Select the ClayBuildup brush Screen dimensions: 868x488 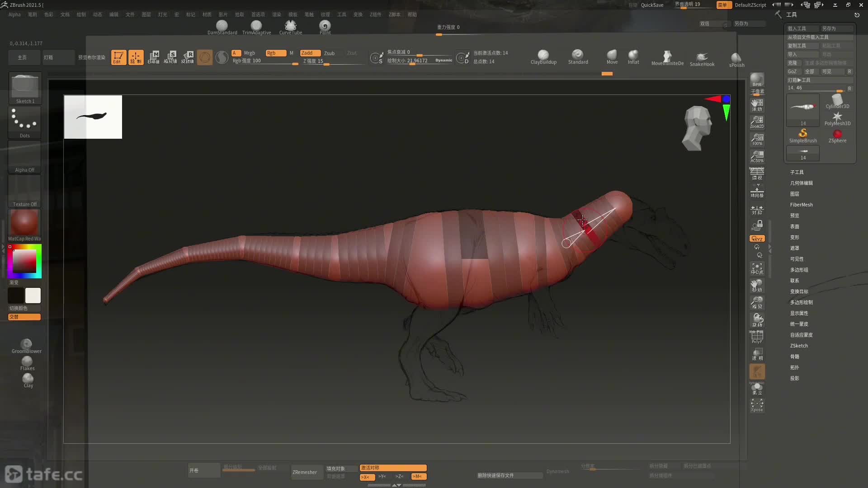543,57
